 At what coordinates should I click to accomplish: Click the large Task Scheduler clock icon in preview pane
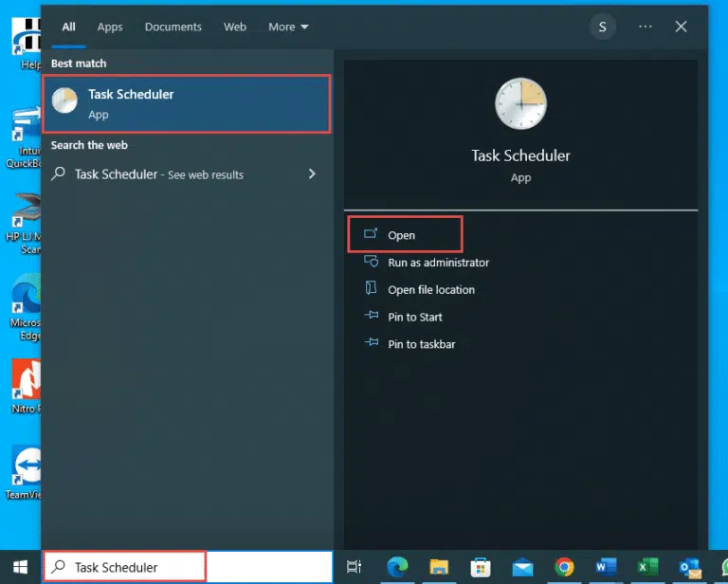click(x=520, y=104)
